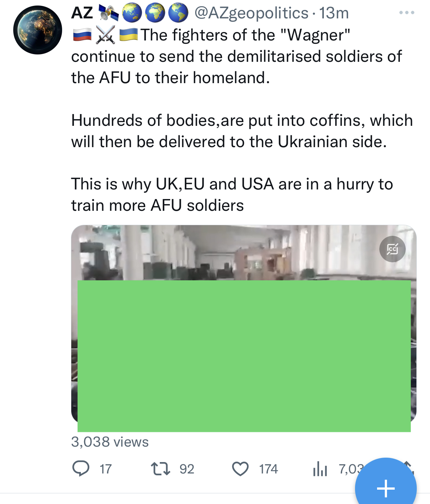The width and height of the screenshot is (430, 504).
Task: Open the @AZgeopolitics handle link
Action: point(251,13)
